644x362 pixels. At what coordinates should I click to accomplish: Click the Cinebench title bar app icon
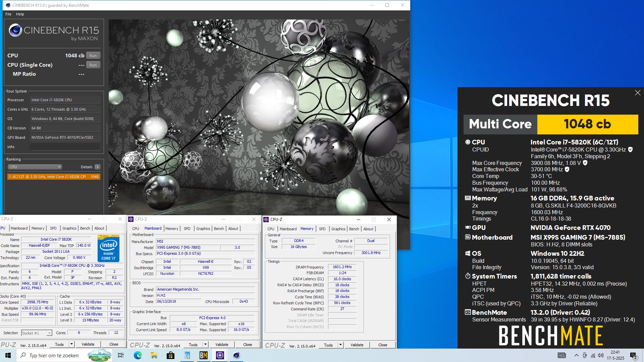8,5
